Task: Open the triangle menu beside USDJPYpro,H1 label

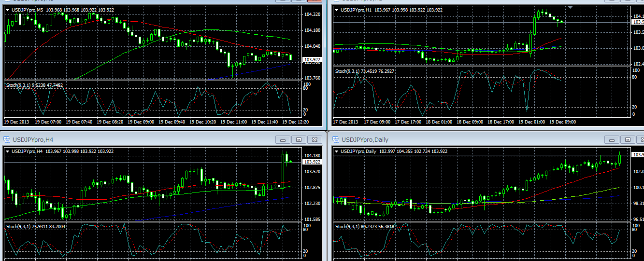Action: tap(337, 10)
